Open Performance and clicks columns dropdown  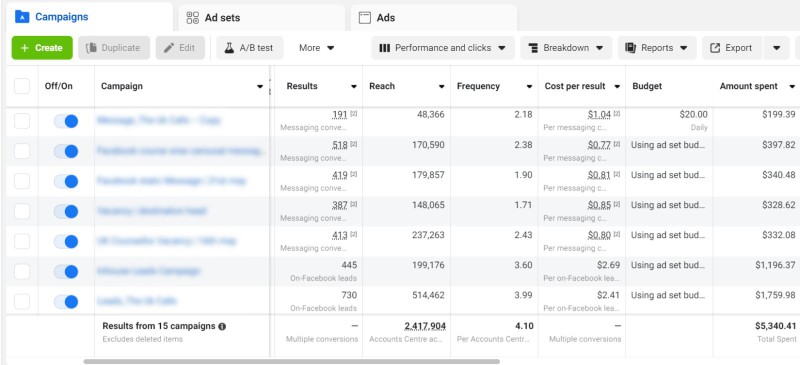pyautogui.click(x=442, y=47)
